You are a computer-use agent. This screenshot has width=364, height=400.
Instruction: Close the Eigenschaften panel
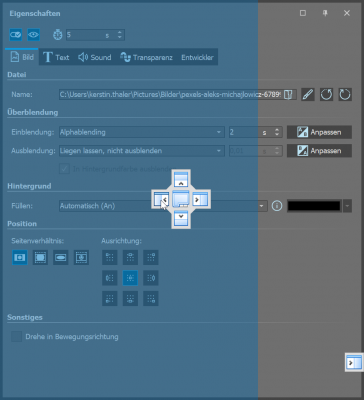[x=347, y=13]
